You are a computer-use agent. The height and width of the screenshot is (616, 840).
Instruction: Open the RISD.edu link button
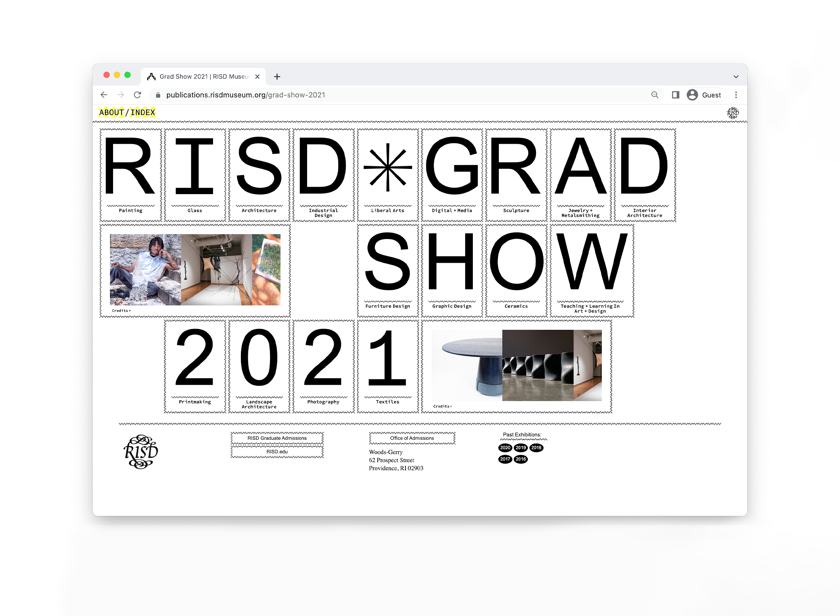pyautogui.click(x=277, y=452)
